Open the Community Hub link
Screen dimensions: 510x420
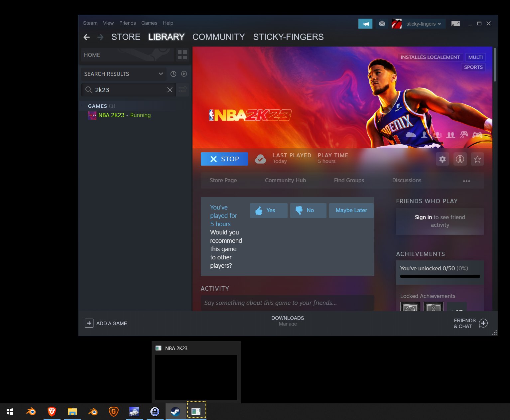coord(285,181)
